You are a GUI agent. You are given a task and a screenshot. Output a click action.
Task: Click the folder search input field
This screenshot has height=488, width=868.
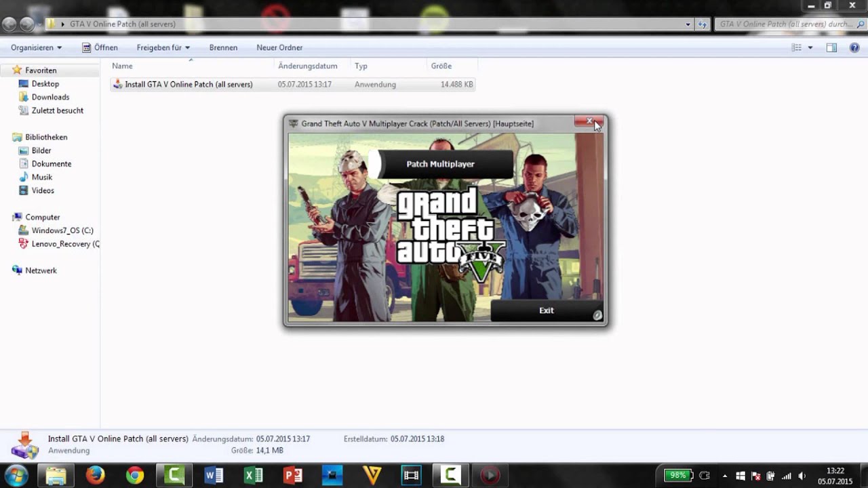click(x=790, y=24)
